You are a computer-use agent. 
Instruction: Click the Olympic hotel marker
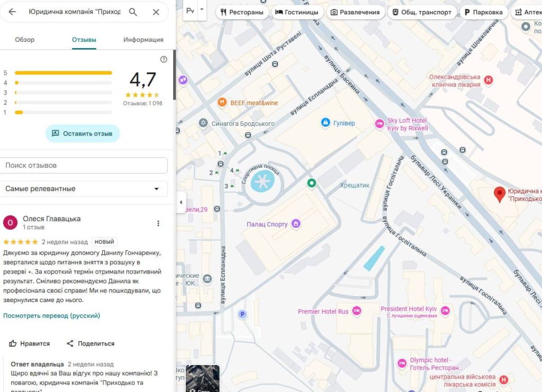click(402, 363)
